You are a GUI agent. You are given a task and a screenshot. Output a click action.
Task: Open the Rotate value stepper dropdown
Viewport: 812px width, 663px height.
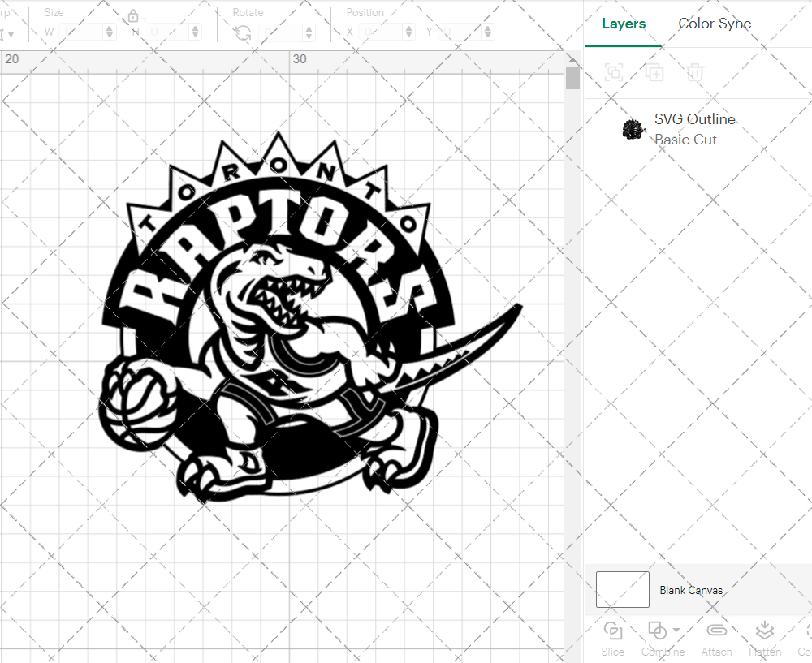click(309, 31)
